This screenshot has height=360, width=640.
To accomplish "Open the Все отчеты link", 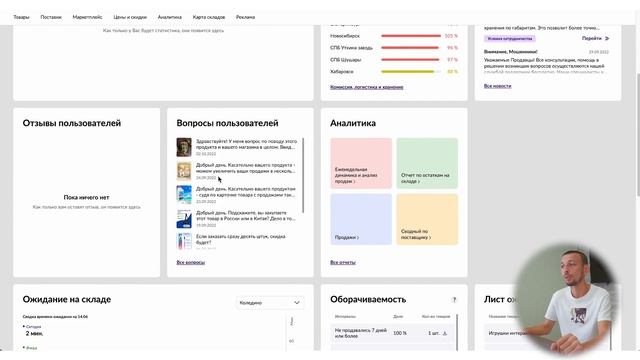I will pyautogui.click(x=343, y=262).
